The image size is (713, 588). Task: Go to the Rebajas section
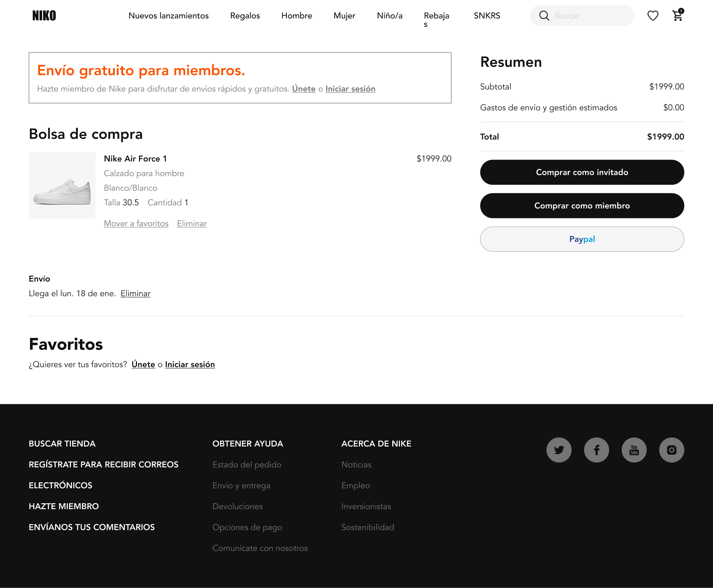click(x=436, y=19)
